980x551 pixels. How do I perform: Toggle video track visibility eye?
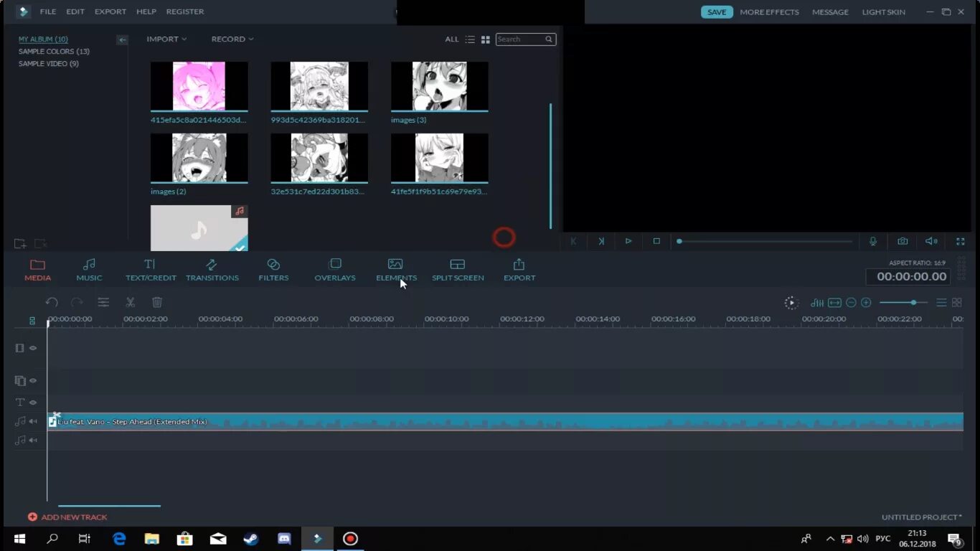click(x=33, y=348)
